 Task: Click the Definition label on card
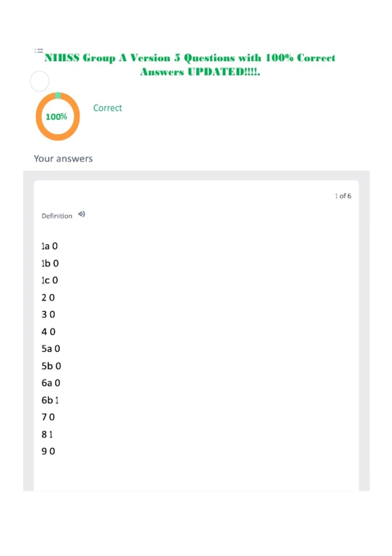[57, 216]
